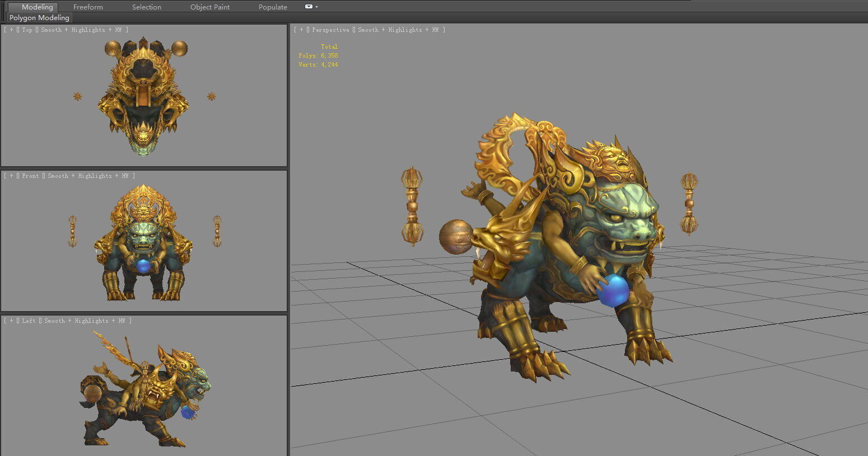Select the blue orb in Front viewport
The width and height of the screenshot is (868, 456).
tap(144, 266)
